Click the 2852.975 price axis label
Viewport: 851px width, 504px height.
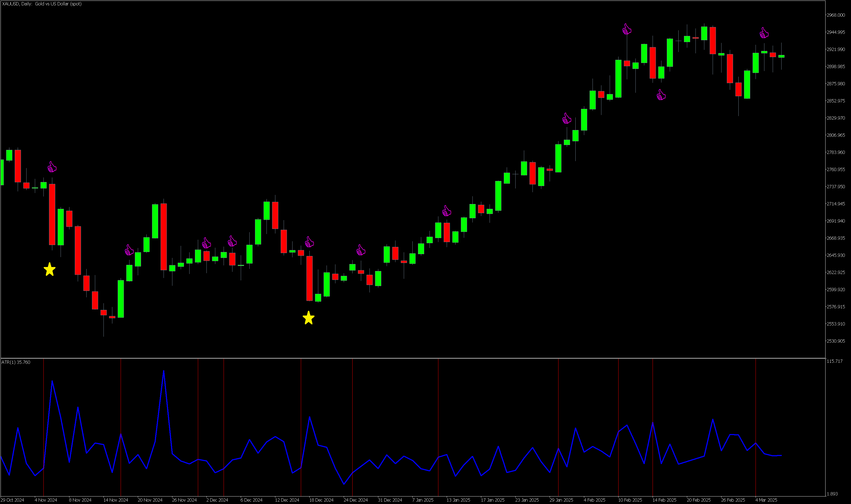pos(836,101)
